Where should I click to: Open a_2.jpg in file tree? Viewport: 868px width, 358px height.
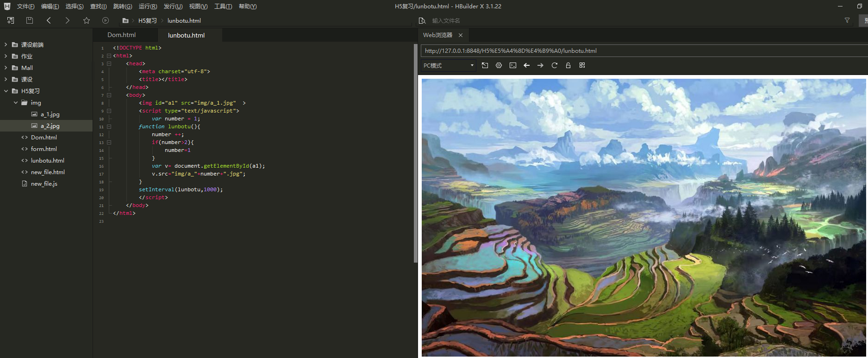[46, 126]
